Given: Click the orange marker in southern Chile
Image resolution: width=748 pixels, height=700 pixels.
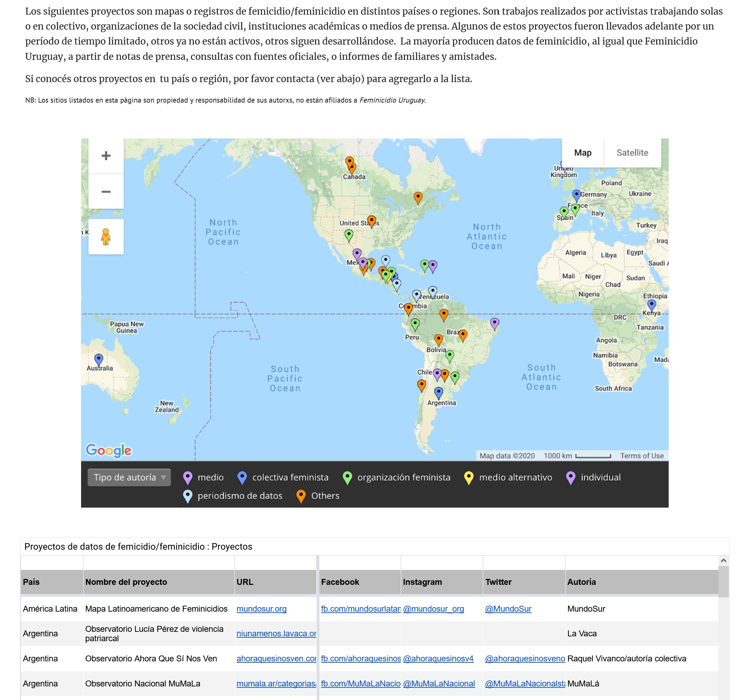Looking at the screenshot, I should pyautogui.click(x=422, y=386).
